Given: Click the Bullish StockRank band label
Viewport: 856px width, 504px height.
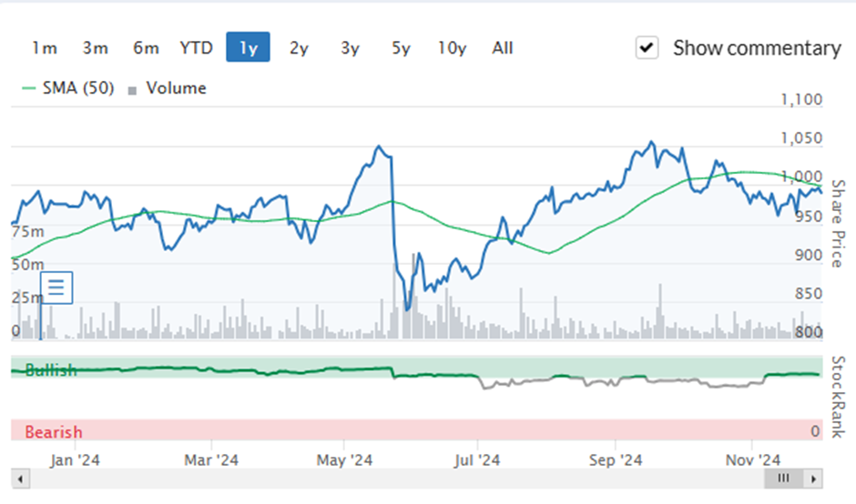Looking at the screenshot, I should (x=51, y=370).
